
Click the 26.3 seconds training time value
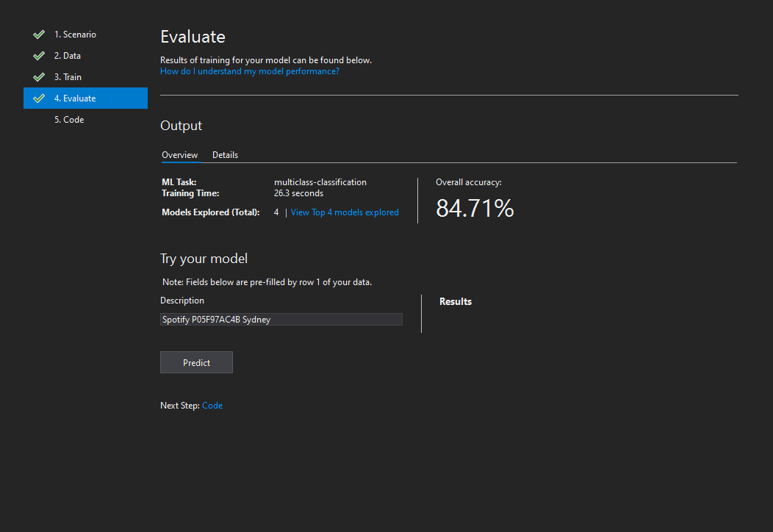(x=298, y=193)
